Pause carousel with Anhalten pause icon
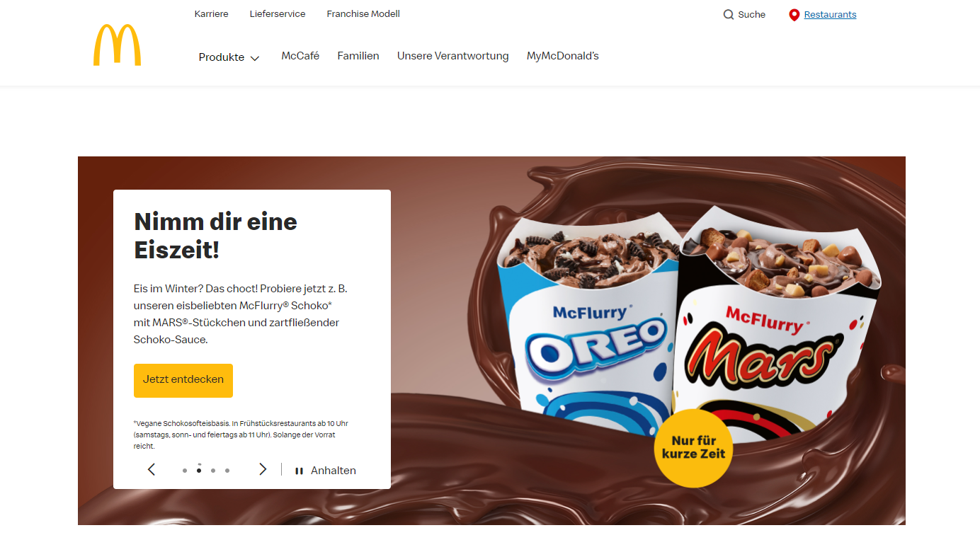The image size is (980, 552). click(299, 471)
